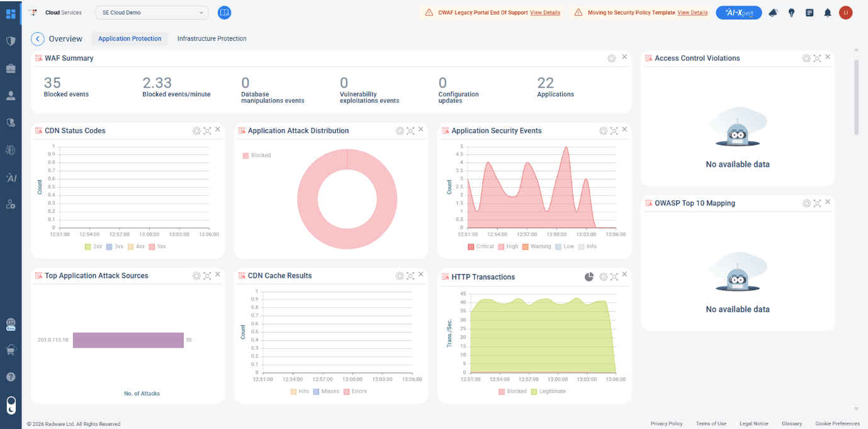Open OWASP Top 10 Mapping settings gear
Image resolution: width=868 pixels, height=429 pixels.
pyautogui.click(x=806, y=203)
